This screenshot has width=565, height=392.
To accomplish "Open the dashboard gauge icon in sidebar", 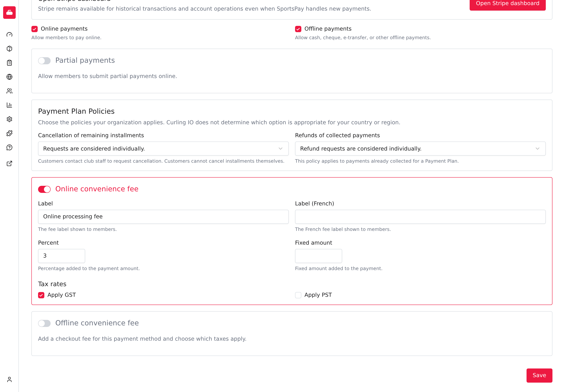I will coord(9,35).
